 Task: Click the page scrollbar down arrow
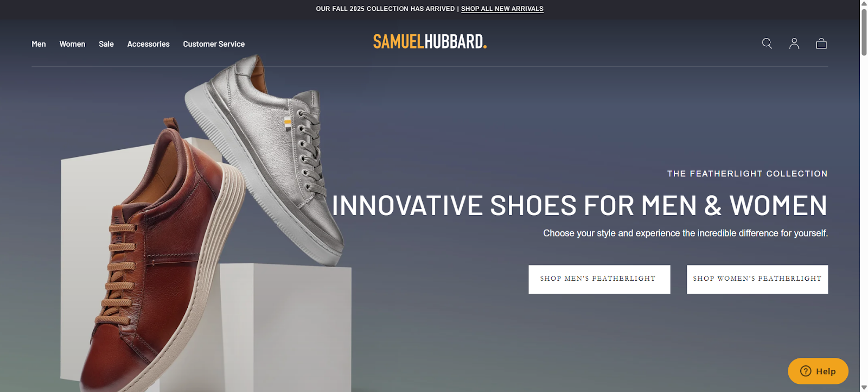point(864,387)
